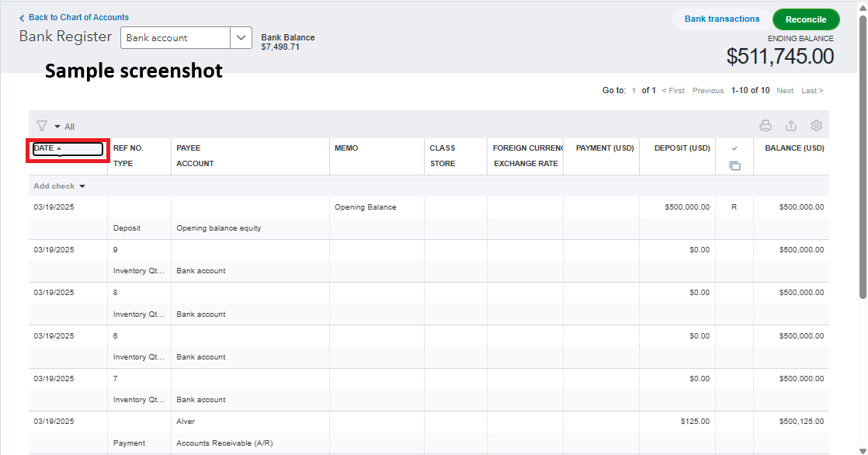This screenshot has height=455, width=868.
Task: Click the filter funnel icon
Action: pos(42,126)
